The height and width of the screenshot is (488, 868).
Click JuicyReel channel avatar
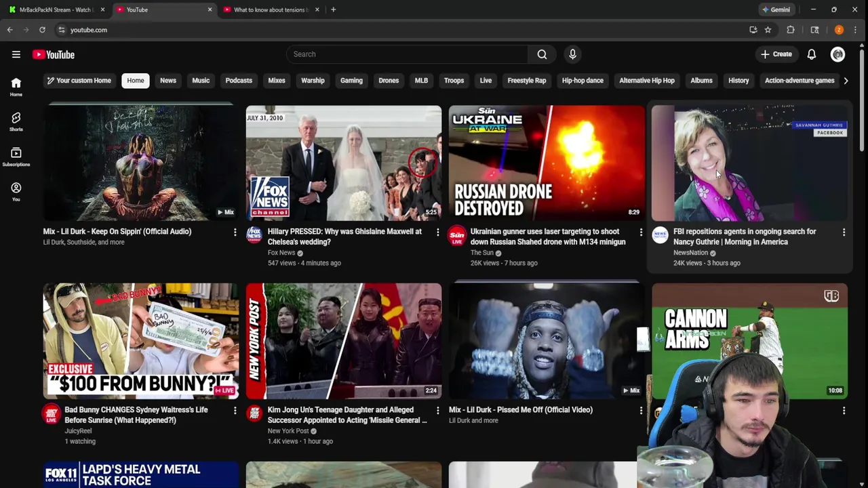[51, 413]
